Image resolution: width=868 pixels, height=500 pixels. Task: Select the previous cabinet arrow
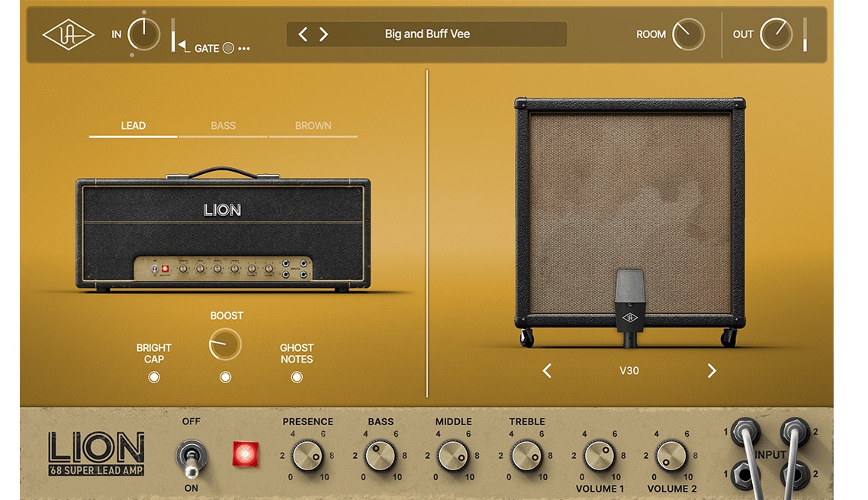(547, 371)
